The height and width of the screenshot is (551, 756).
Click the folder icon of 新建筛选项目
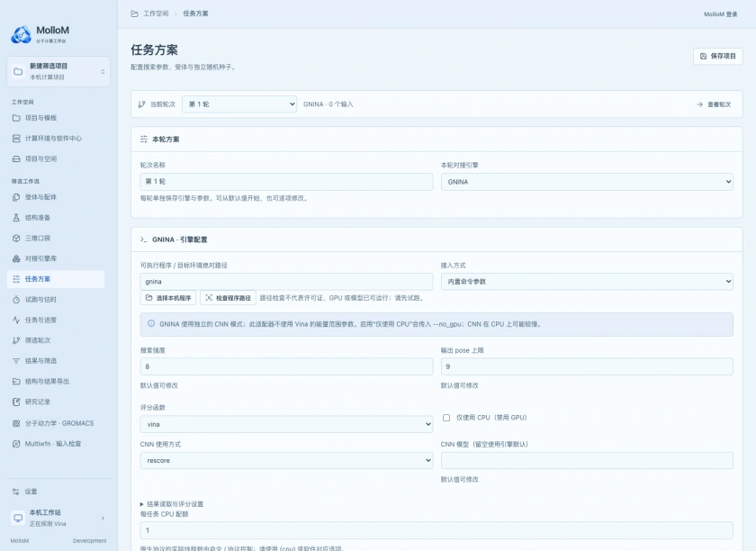pos(18,71)
